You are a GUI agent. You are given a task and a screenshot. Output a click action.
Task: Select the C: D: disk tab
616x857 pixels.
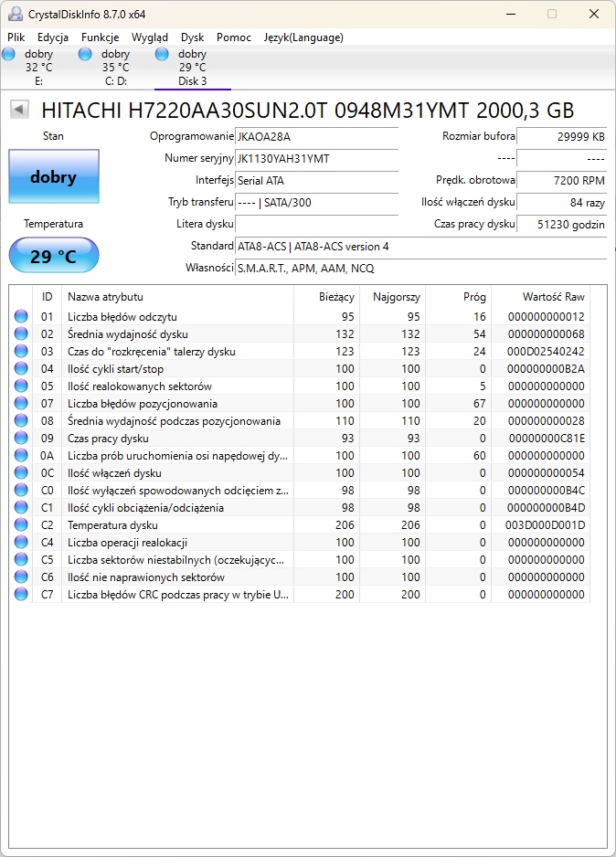pyautogui.click(x=115, y=68)
